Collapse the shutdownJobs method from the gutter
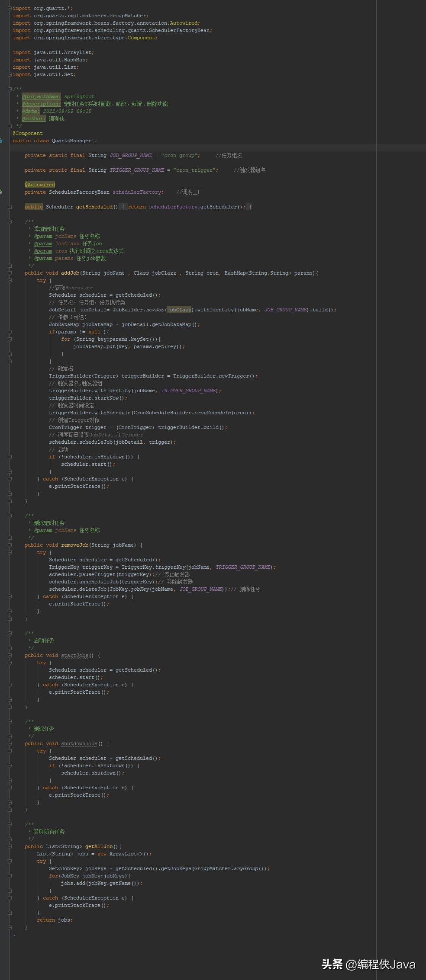Screen dimensions: 426x980 [10, 743]
